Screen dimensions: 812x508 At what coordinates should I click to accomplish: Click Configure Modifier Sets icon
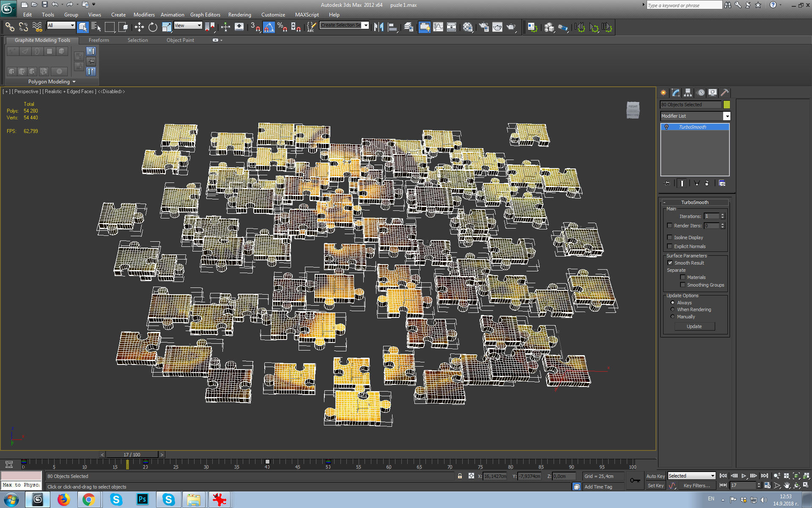(722, 183)
